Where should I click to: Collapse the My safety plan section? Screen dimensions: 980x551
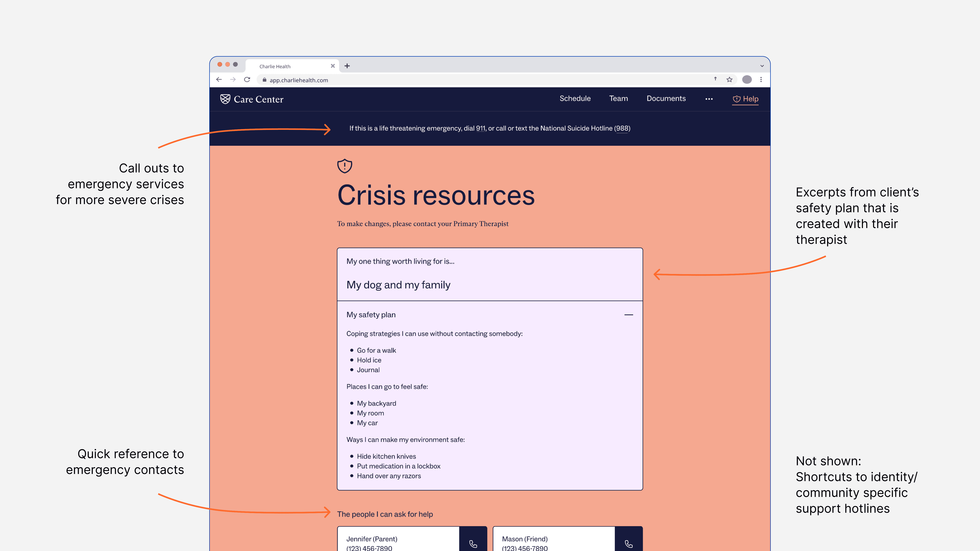(x=628, y=314)
